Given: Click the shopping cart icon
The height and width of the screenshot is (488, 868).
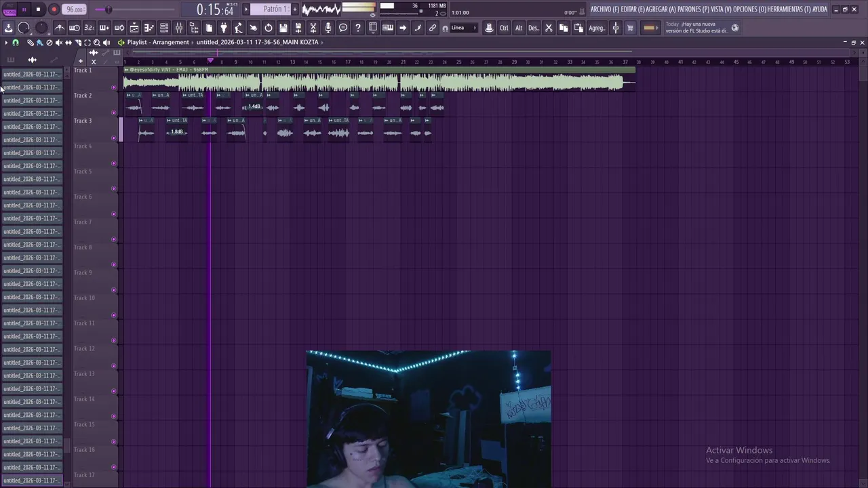Looking at the screenshot, I should point(629,28).
